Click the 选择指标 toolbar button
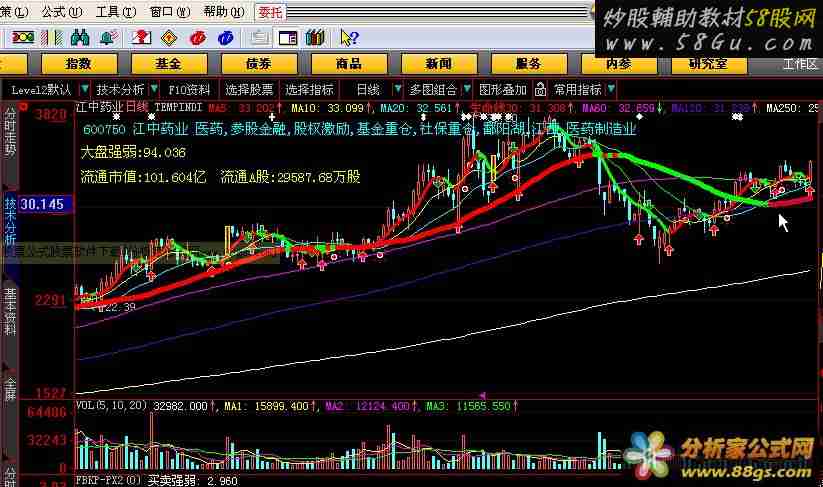This screenshot has width=823, height=487. tap(310, 90)
